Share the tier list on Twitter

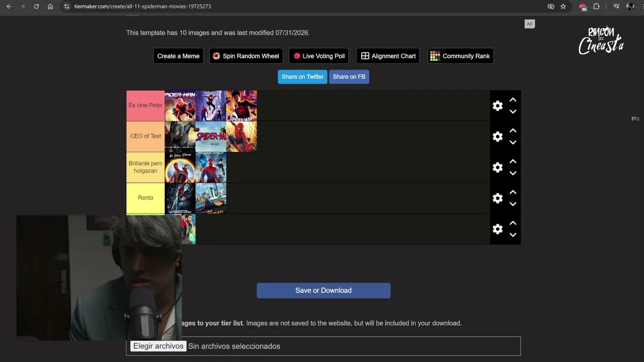click(302, 77)
